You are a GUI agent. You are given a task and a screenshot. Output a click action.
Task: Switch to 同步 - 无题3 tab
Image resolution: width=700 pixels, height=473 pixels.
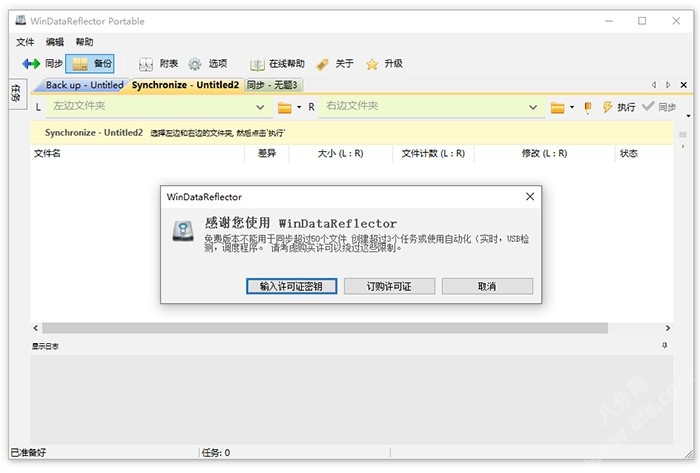click(272, 85)
